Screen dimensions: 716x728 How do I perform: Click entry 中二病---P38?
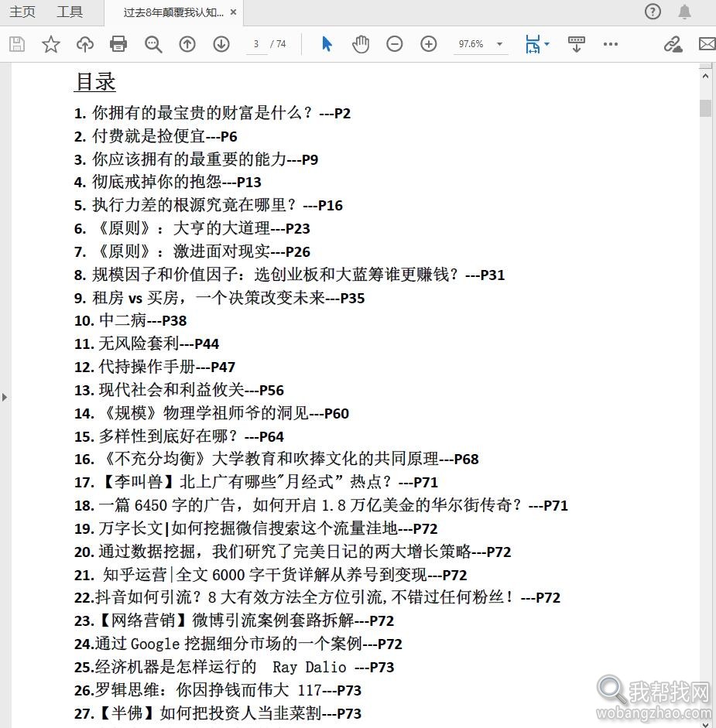coord(131,320)
